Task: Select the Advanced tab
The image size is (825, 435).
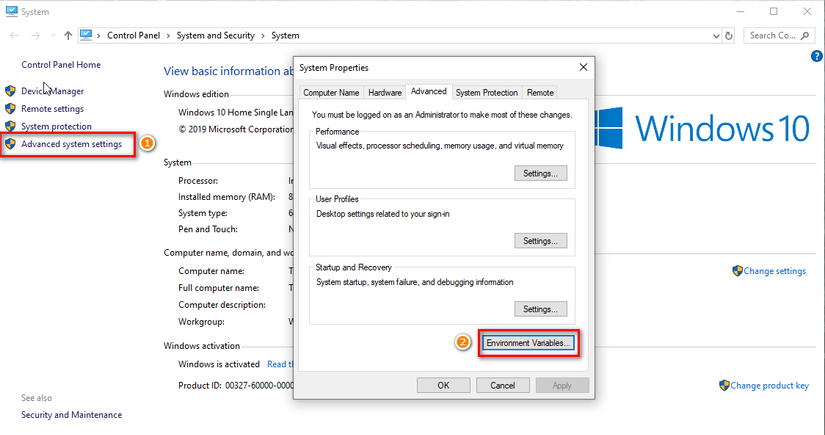Action: pos(428,92)
